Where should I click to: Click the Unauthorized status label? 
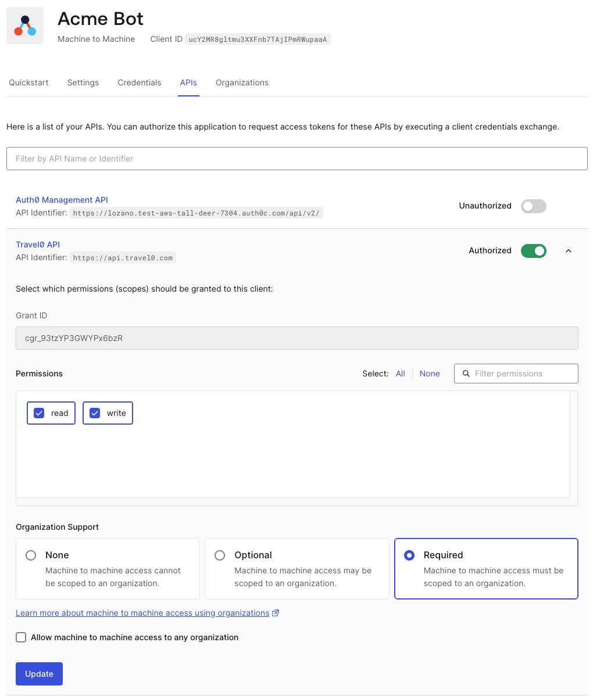point(485,206)
